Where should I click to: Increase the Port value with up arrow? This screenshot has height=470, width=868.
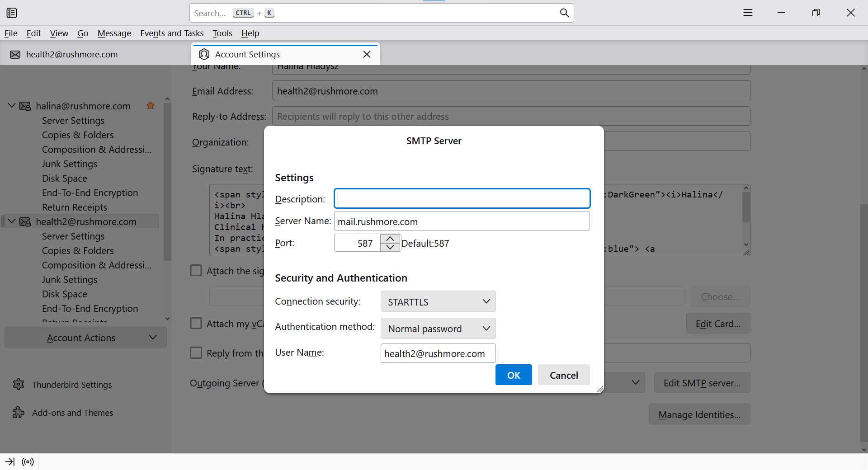click(390, 239)
